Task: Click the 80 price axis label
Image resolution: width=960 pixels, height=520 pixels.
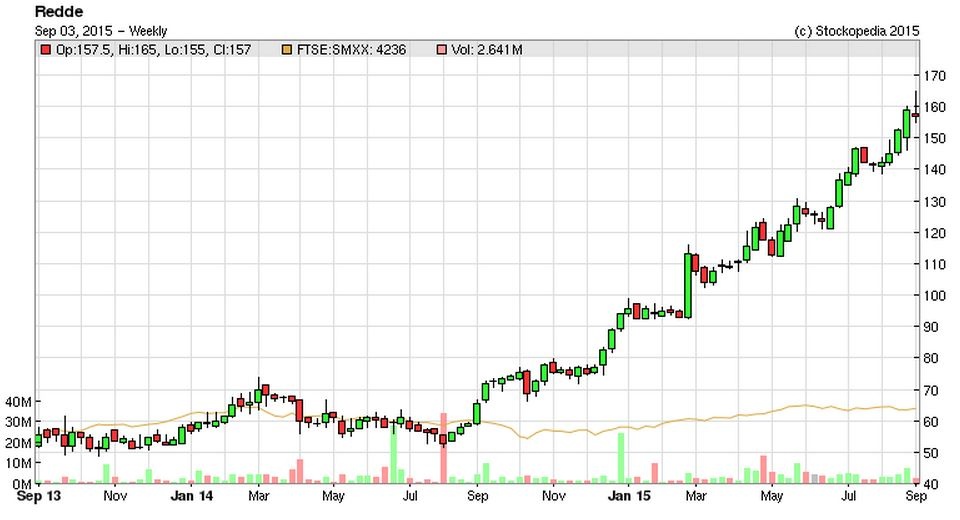Action: click(931, 358)
